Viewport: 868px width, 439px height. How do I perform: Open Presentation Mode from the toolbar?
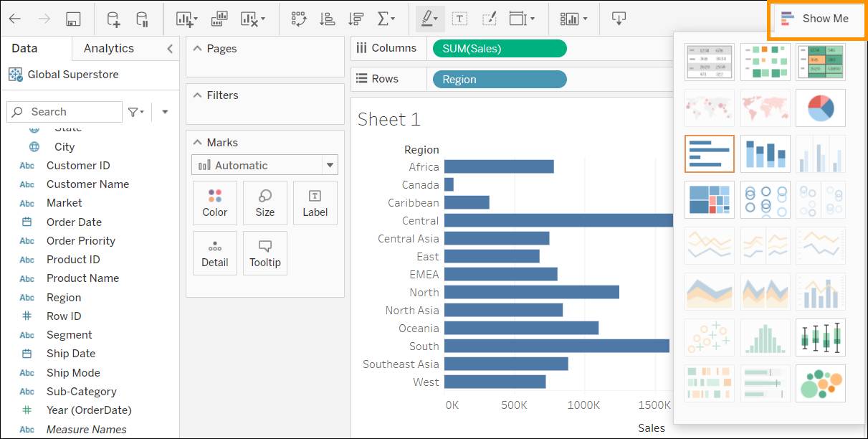(618, 19)
